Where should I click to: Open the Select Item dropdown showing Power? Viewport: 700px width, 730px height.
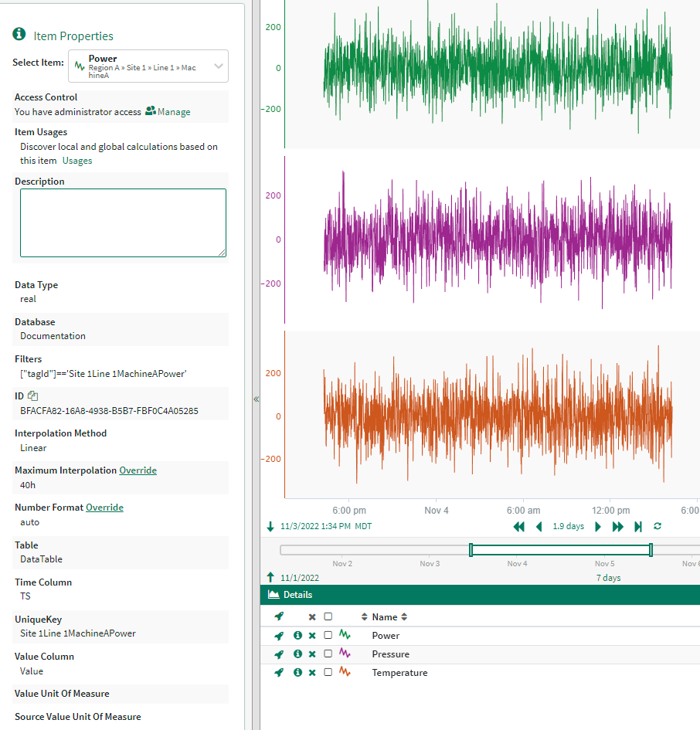point(148,66)
